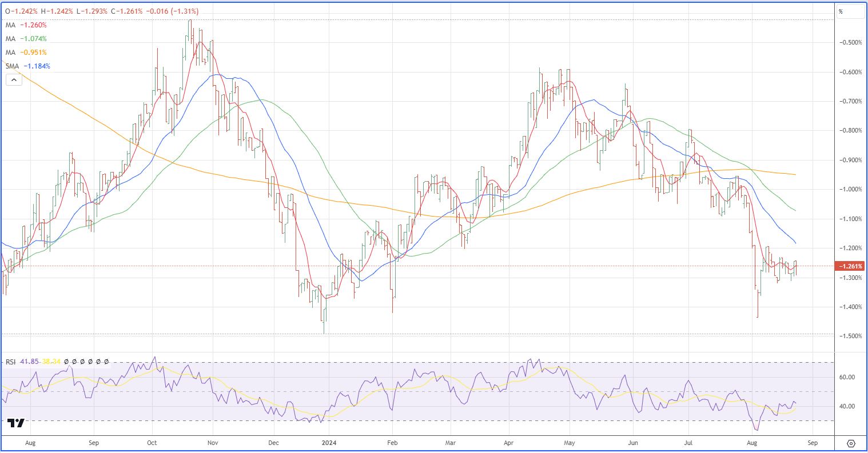Viewport: 868px width, 453px height.
Task: Collapse the indicator legend with the chevron
Action: click(x=14, y=80)
